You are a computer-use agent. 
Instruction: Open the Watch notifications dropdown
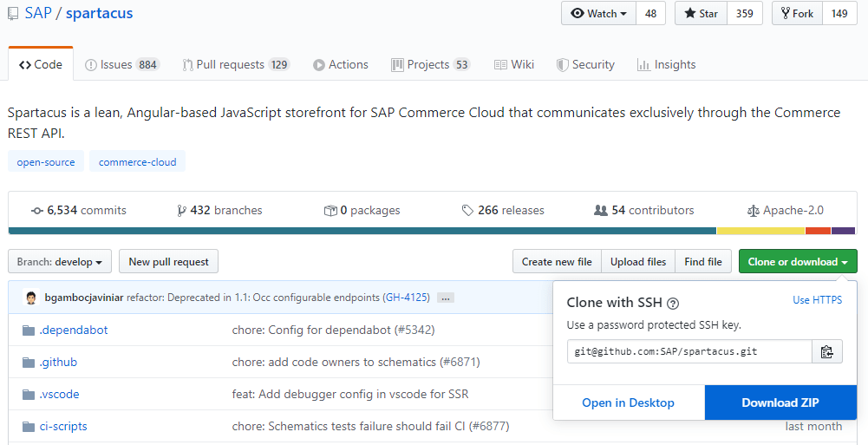599,14
